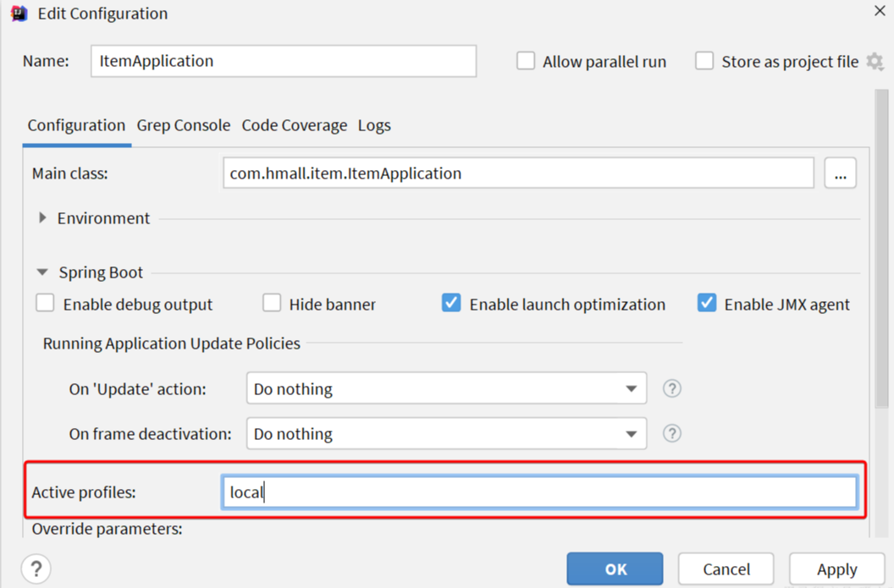Open the Grep Console tab
The image size is (894, 588).
click(x=184, y=125)
